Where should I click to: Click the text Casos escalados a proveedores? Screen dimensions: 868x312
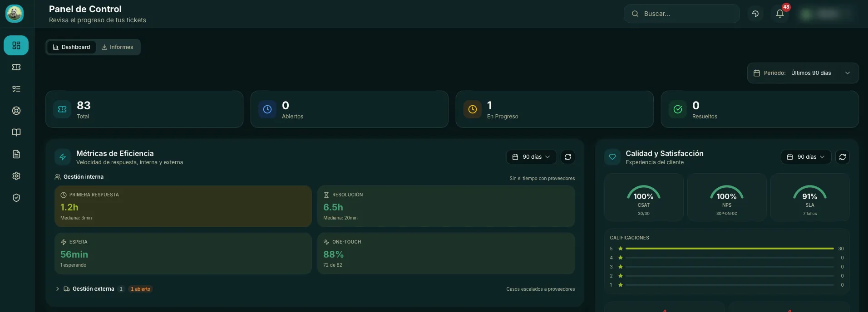[541, 289]
